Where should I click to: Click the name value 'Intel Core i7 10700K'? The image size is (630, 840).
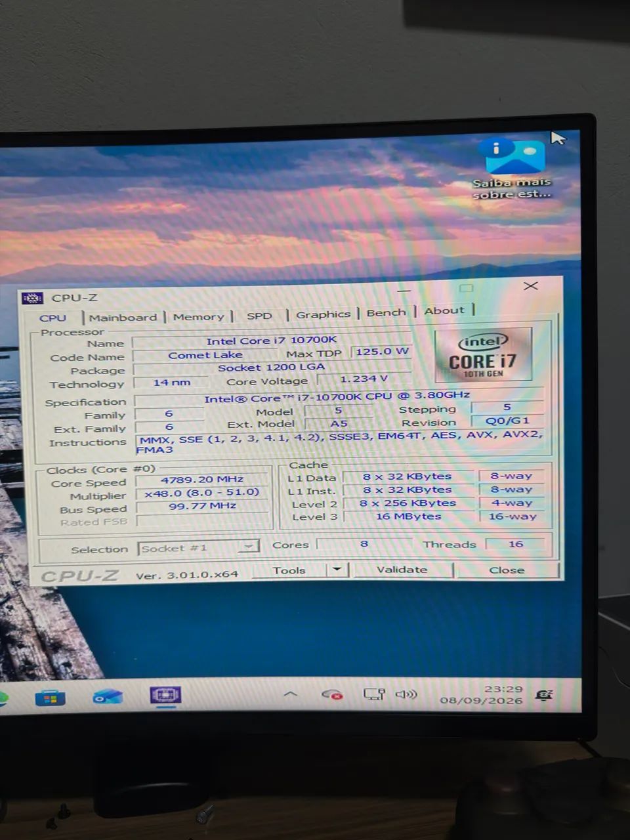[271, 341]
